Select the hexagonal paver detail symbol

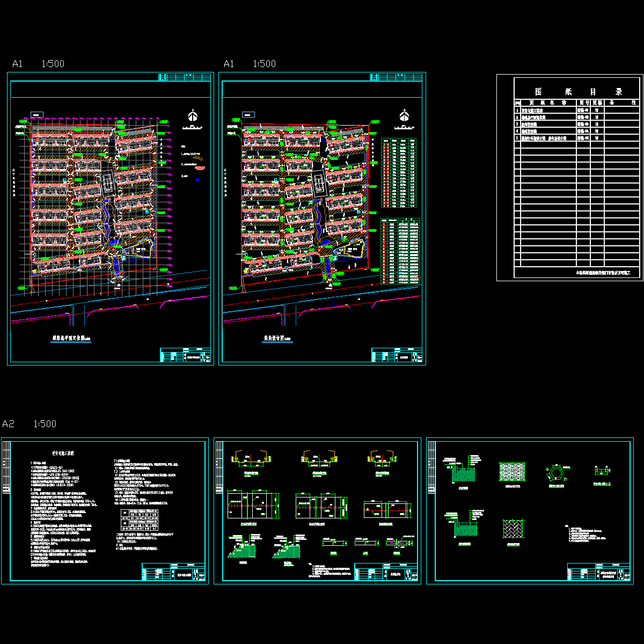click(x=558, y=473)
